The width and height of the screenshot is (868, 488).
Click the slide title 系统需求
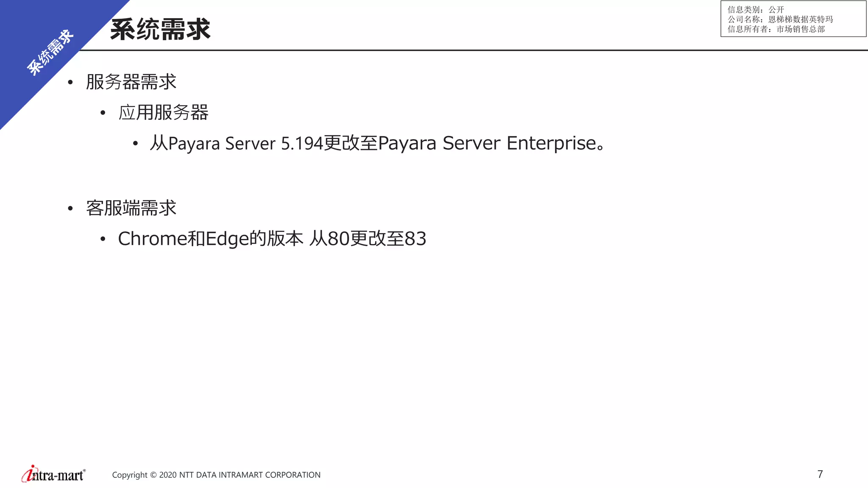click(x=160, y=30)
